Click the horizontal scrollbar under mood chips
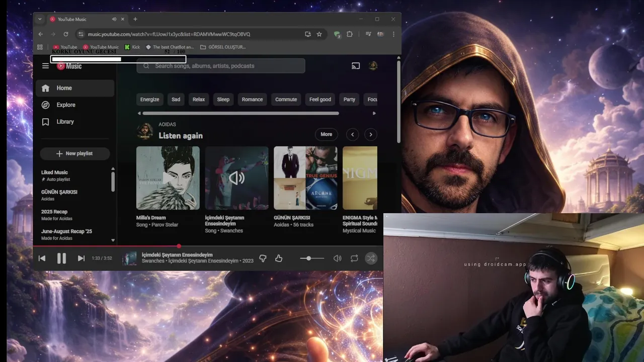The height and width of the screenshot is (362, 644). pyautogui.click(x=240, y=113)
